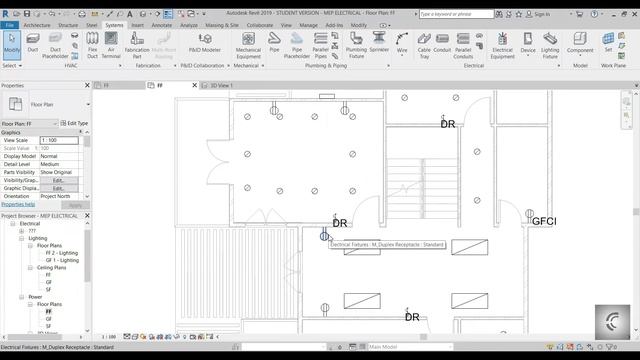Launch the P&ID Modeler
The width and height of the screenshot is (640, 360).
pyautogui.click(x=204, y=43)
